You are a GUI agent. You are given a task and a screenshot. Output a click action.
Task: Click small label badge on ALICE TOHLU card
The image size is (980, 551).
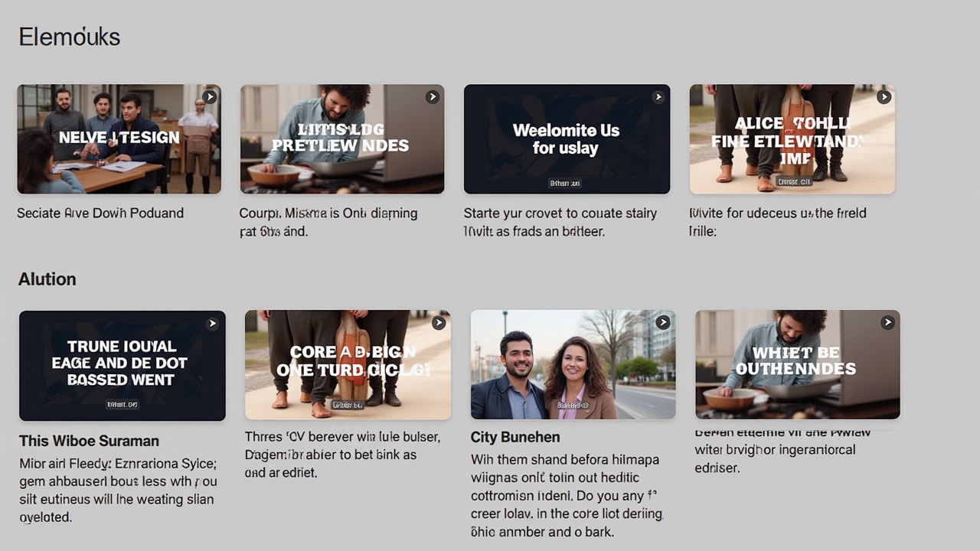click(x=794, y=181)
